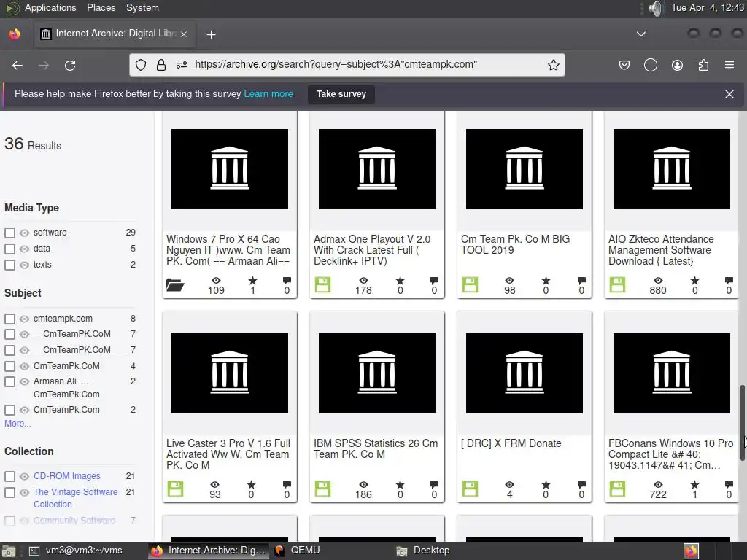Open the extensions puzzle icon
Screen dimensions: 747x560
tap(703, 65)
